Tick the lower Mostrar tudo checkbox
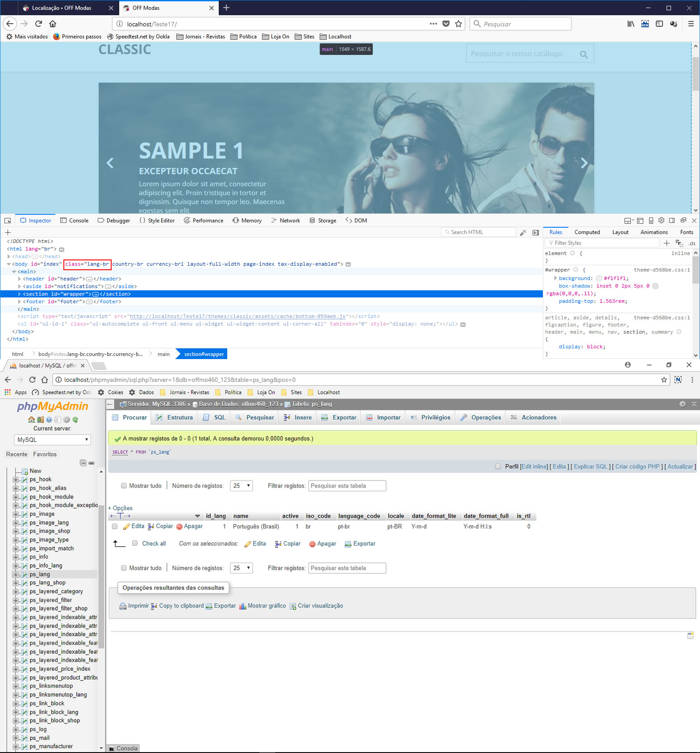The image size is (700, 753). [124, 568]
